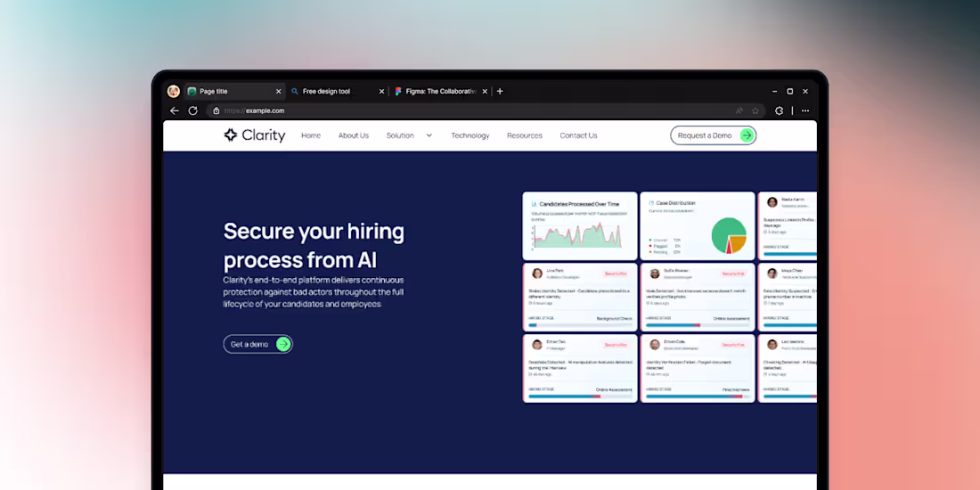The image size is (980, 490).
Task: Click the Request a Demo button
Action: pos(713,135)
